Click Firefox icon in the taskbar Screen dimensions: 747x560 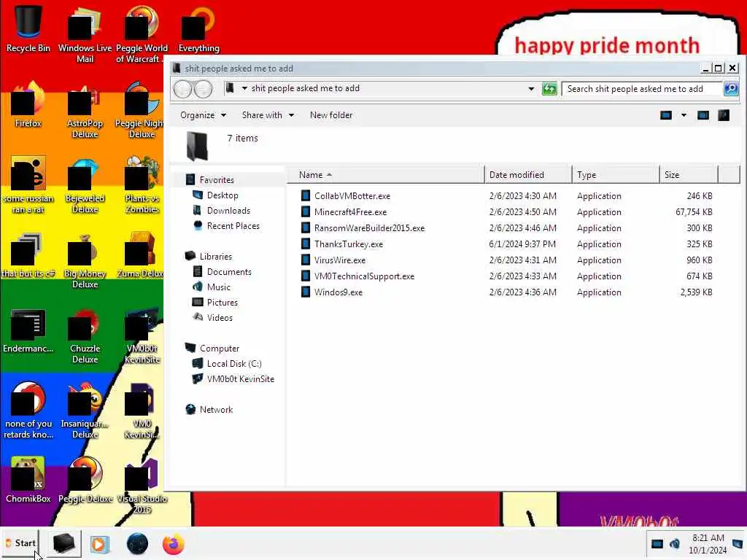174,544
